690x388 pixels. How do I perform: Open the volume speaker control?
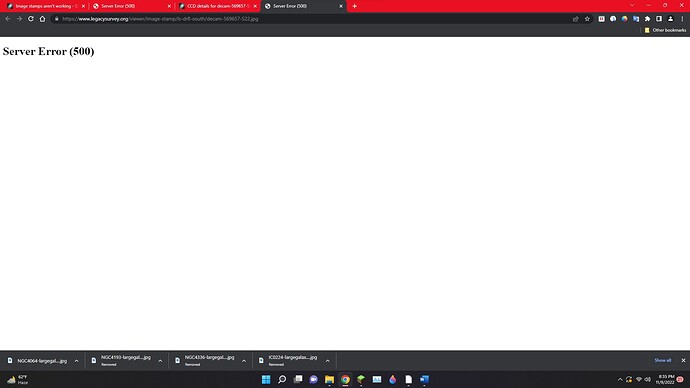[x=648, y=379]
